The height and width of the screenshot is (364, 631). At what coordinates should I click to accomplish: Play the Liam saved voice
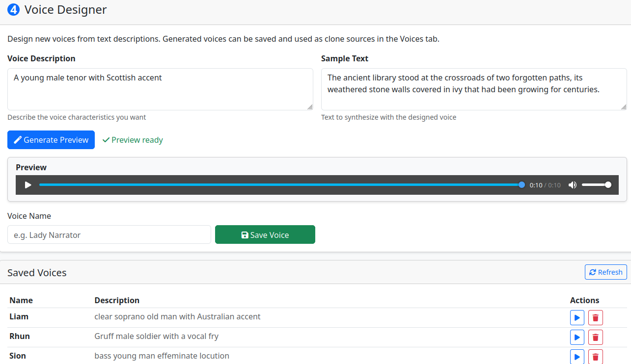coord(577,318)
